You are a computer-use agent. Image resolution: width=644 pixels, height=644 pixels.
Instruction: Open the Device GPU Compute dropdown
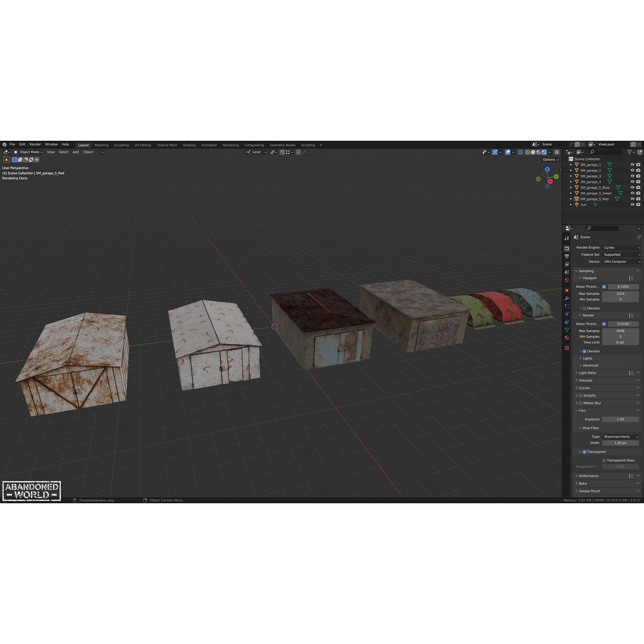click(x=622, y=262)
